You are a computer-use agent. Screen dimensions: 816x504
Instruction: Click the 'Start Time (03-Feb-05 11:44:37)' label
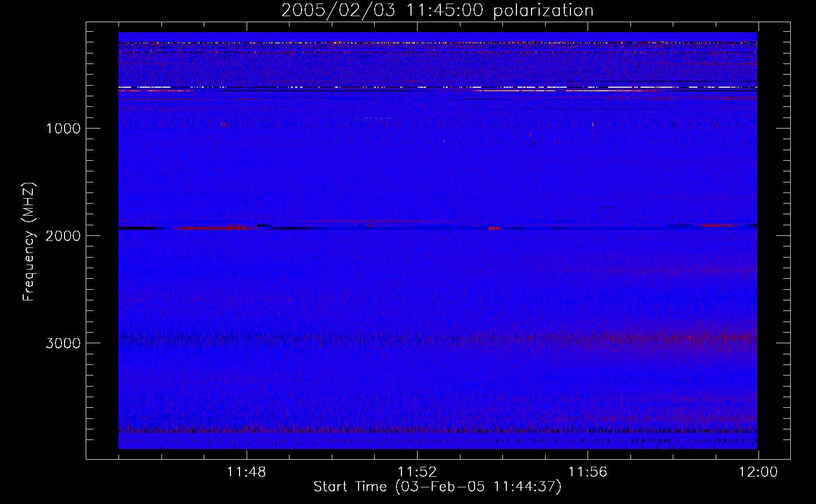point(437,487)
